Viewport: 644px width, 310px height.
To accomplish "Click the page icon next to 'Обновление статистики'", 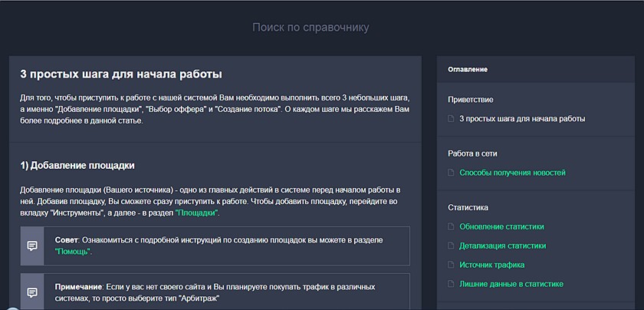I will coord(451,226).
